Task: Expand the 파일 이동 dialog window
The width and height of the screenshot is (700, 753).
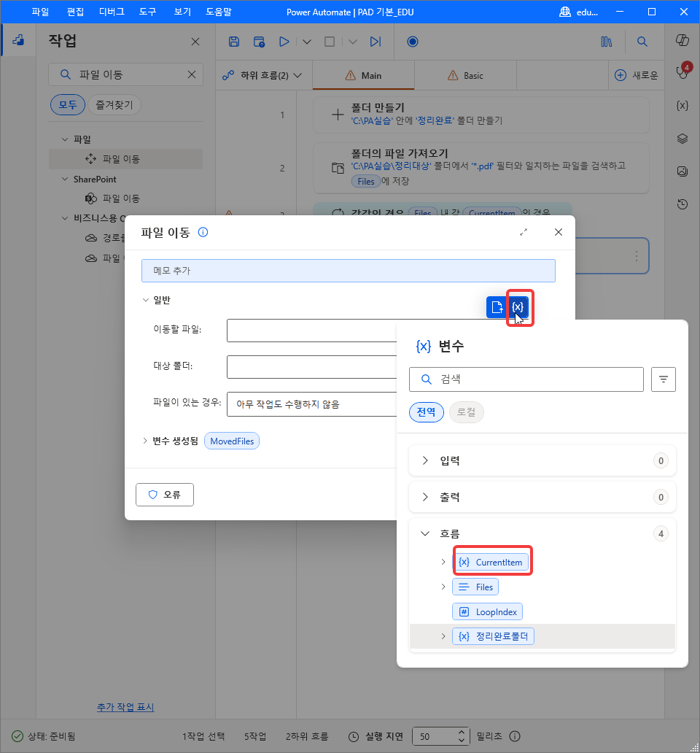Action: 524,233
